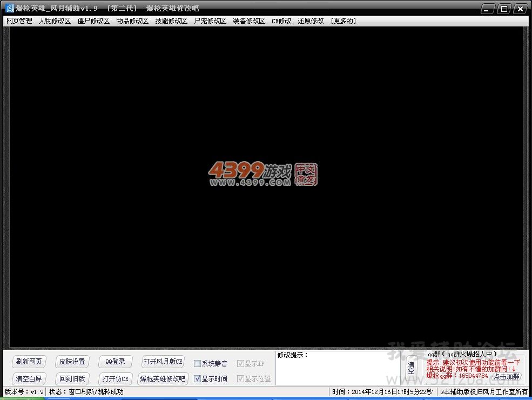Click inside the 修改提示 text box

[x=338, y=368]
